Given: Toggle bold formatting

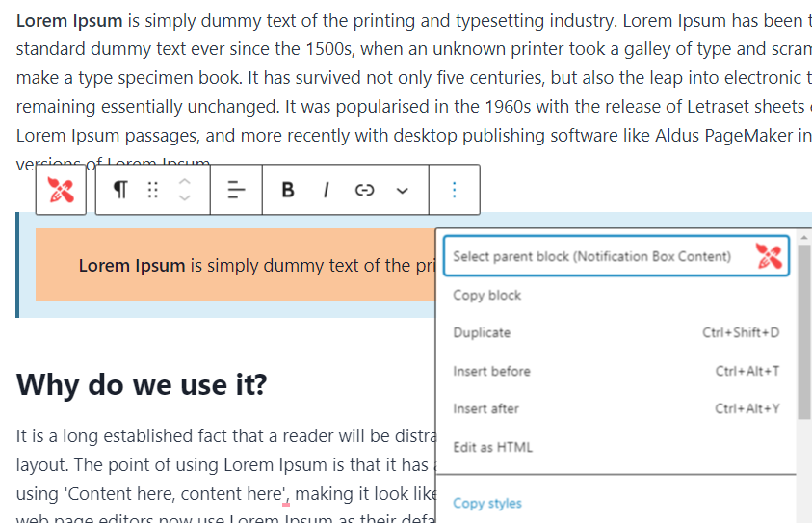Looking at the screenshot, I should click(x=288, y=190).
